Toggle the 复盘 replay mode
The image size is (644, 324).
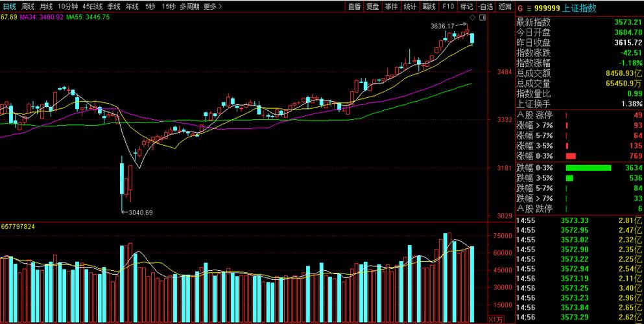coord(372,6)
